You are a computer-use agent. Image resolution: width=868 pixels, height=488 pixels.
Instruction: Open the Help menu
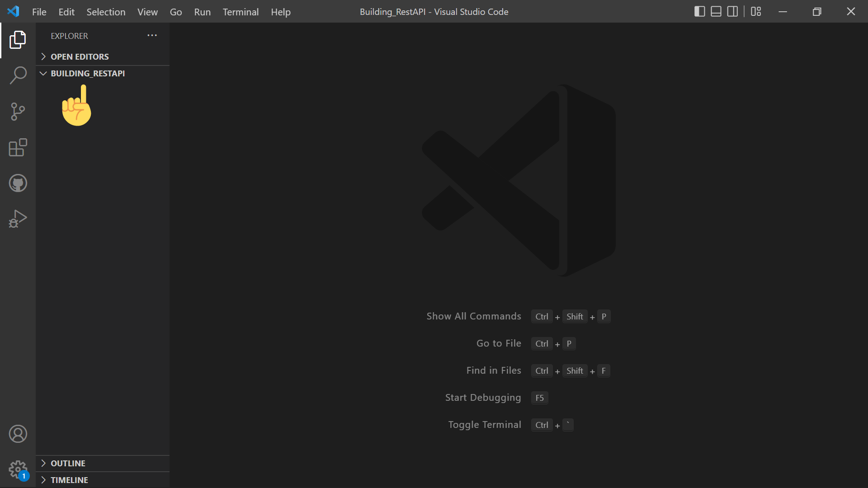(x=280, y=12)
